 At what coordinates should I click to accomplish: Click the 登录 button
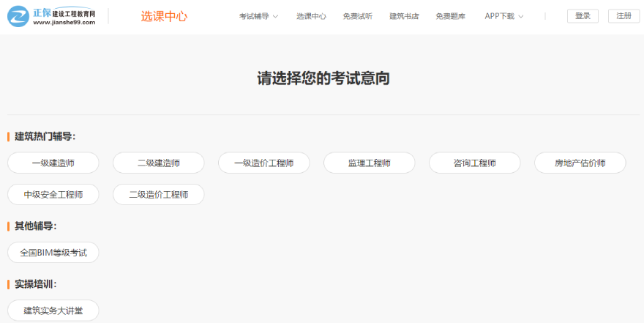583,16
